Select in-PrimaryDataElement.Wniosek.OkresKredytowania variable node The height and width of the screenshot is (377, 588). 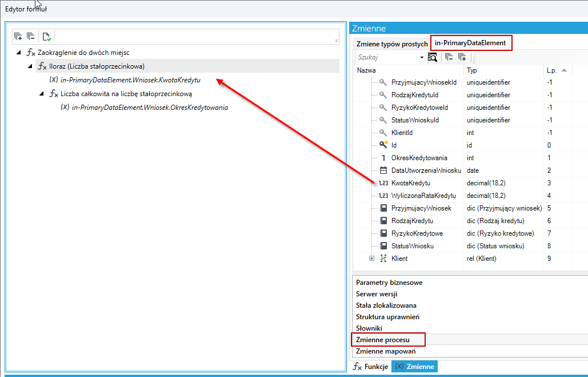click(x=150, y=108)
